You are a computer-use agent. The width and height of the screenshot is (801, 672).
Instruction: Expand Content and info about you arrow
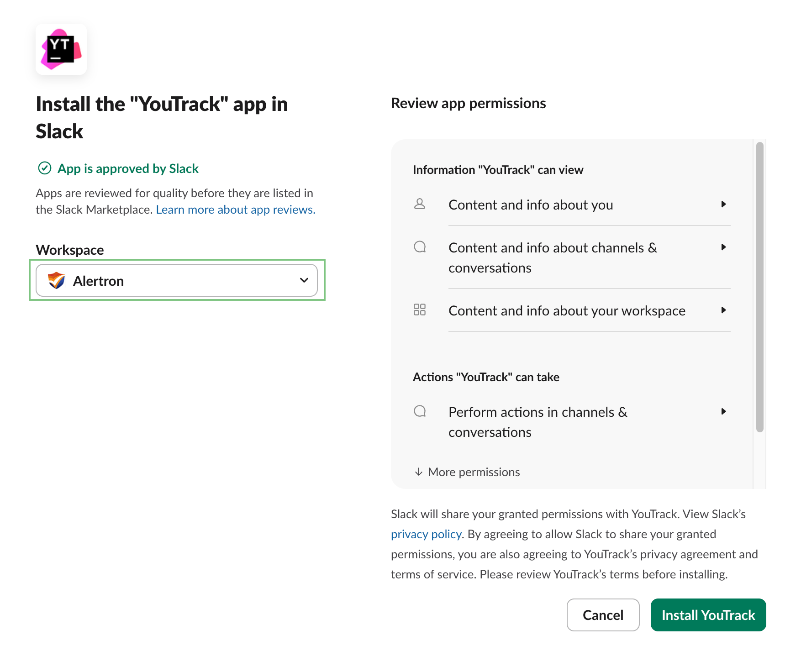point(723,204)
